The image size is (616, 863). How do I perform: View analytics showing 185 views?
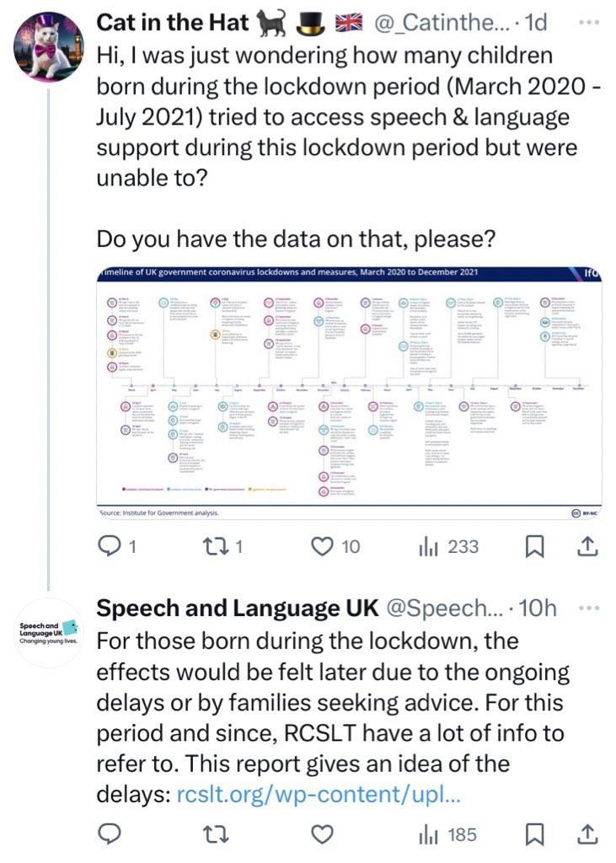pyautogui.click(x=428, y=835)
